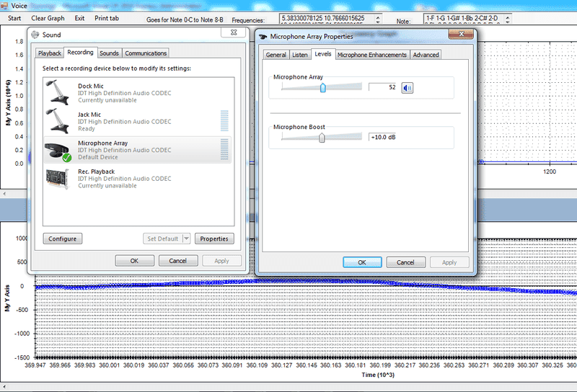Click the Microphone Array Properties title icon
This screenshot has width=577, height=392.
(263, 36)
